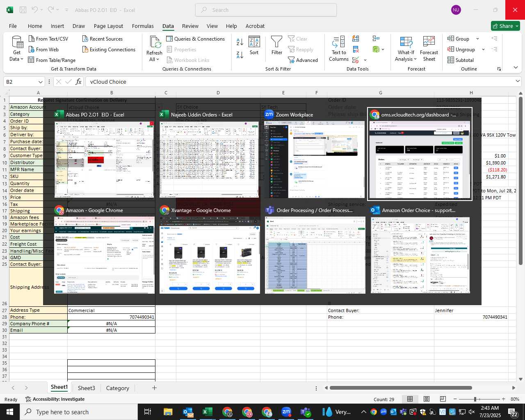Zoom out with minus button

click(455, 399)
